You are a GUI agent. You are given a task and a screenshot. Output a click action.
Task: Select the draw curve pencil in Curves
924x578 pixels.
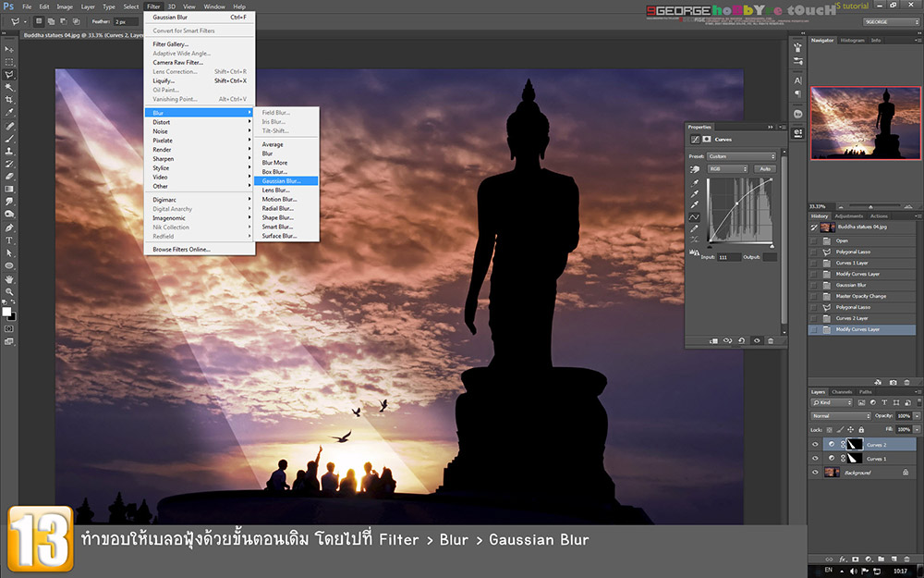point(694,228)
